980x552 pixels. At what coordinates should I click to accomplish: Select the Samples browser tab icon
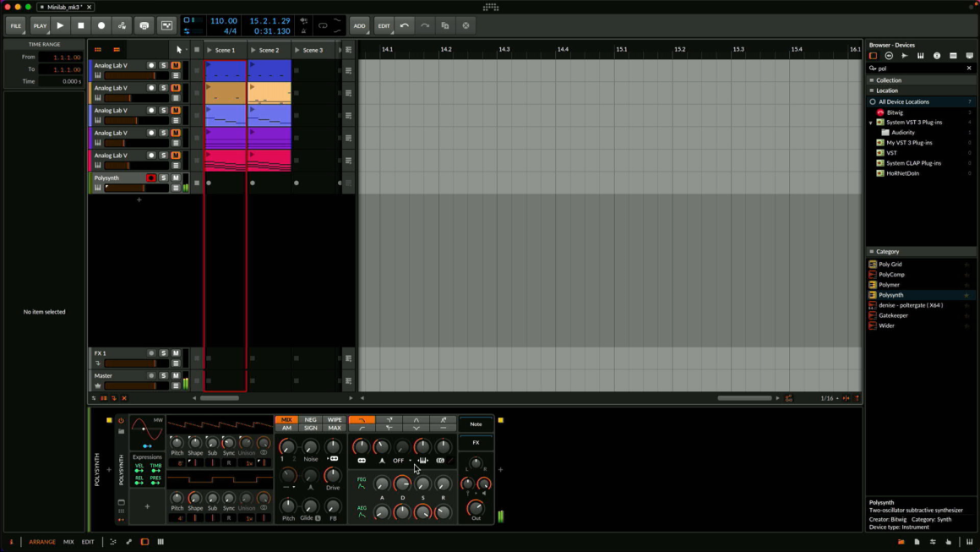tap(905, 56)
